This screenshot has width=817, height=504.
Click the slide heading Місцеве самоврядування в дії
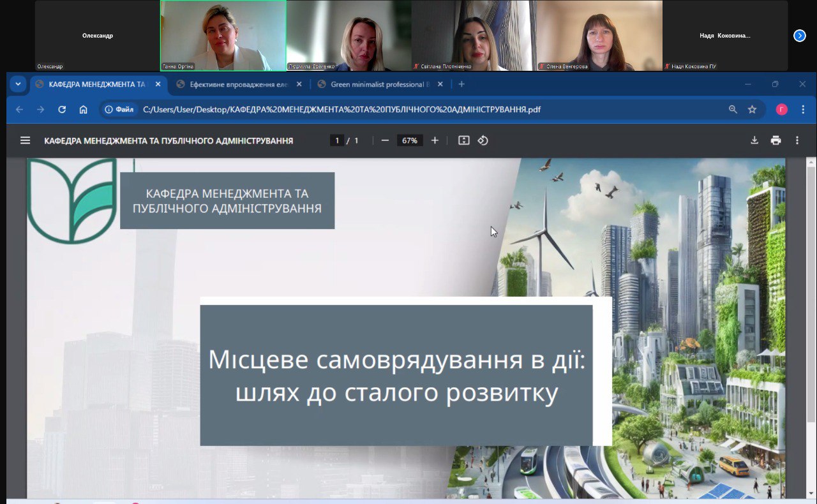pyautogui.click(x=396, y=376)
